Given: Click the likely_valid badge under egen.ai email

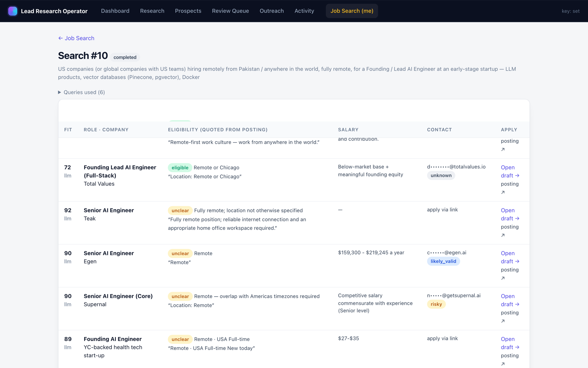Looking at the screenshot, I should coord(443,261).
